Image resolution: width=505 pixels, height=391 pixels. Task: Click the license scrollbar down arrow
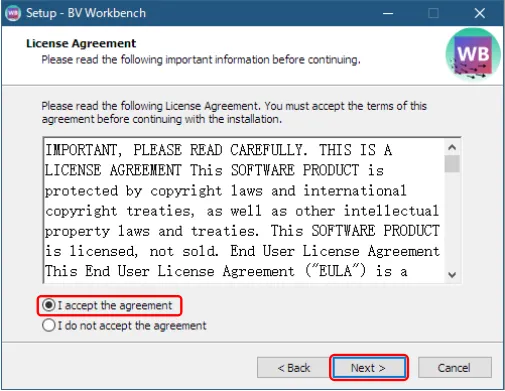452,275
